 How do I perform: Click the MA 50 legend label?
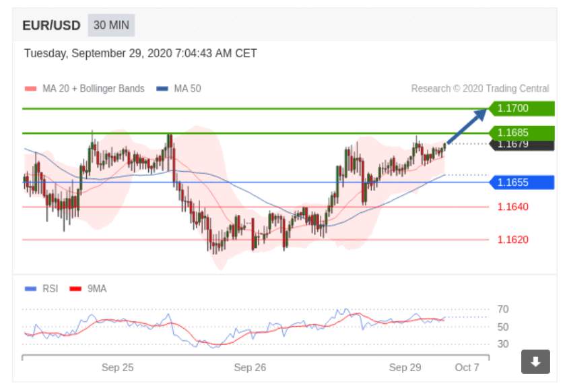tap(187, 89)
